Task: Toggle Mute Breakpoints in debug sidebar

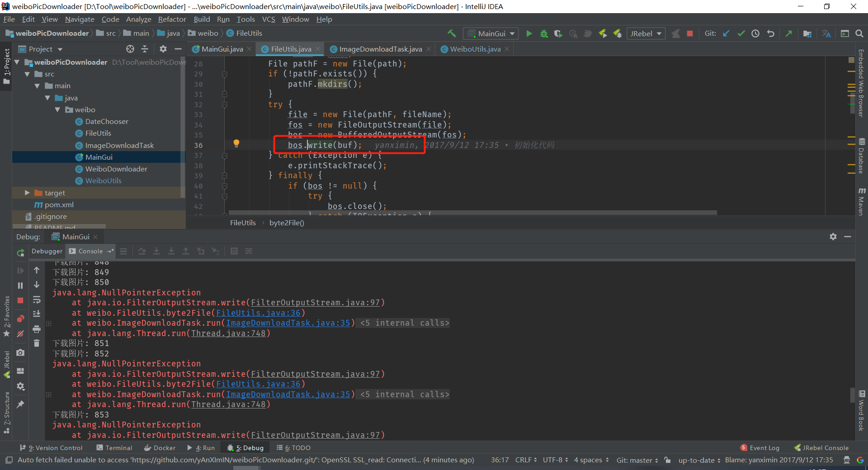Action: [20, 334]
